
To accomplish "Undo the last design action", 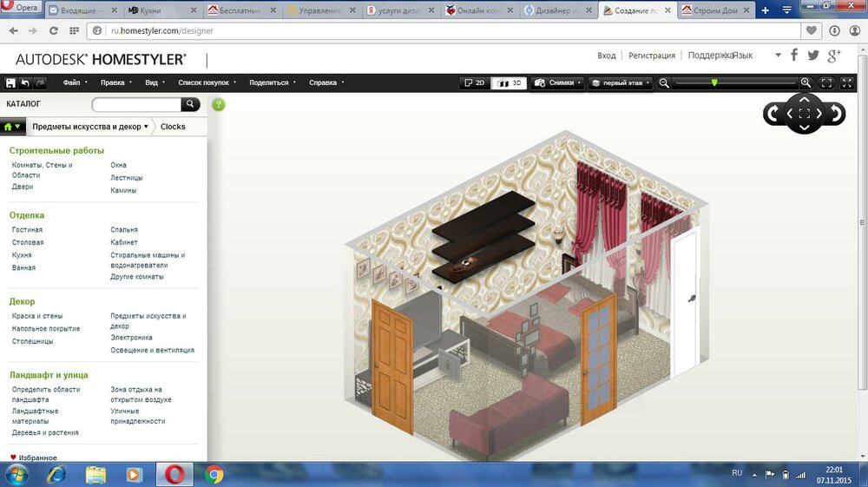I will pos(25,83).
